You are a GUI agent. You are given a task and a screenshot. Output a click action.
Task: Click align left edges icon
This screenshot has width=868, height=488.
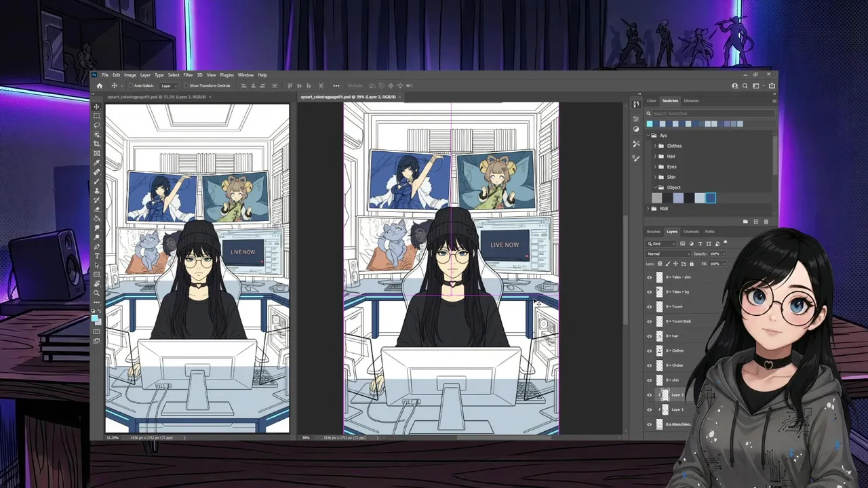(x=243, y=85)
